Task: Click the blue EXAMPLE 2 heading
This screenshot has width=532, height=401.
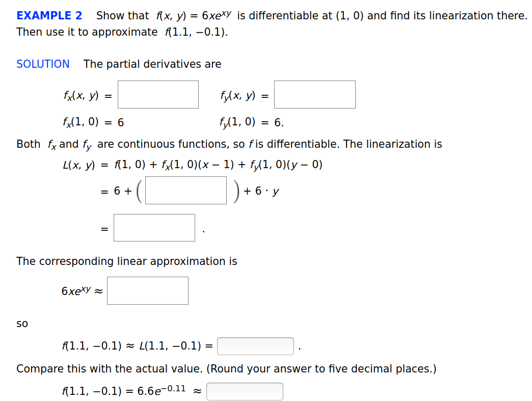Action: (48, 15)
